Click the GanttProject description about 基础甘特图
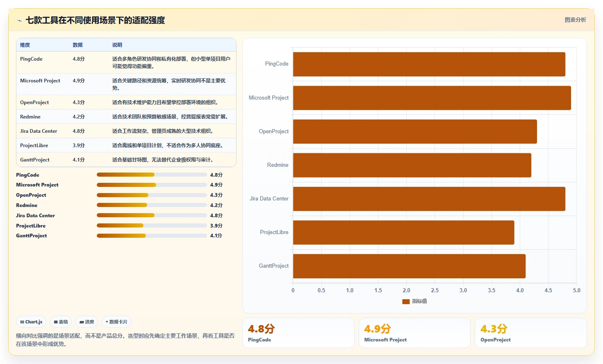The width and height of the screenshot is (603, 364). tap(163, 160)
